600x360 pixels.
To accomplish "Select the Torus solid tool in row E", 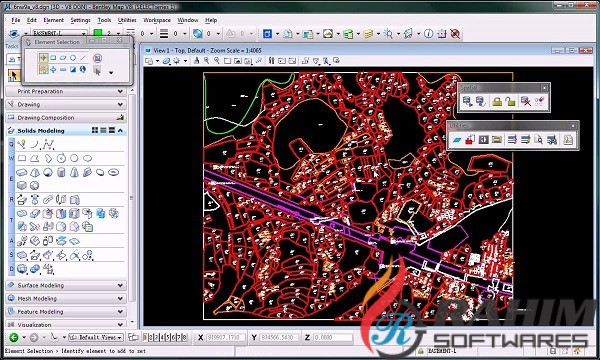I will 113,173.
